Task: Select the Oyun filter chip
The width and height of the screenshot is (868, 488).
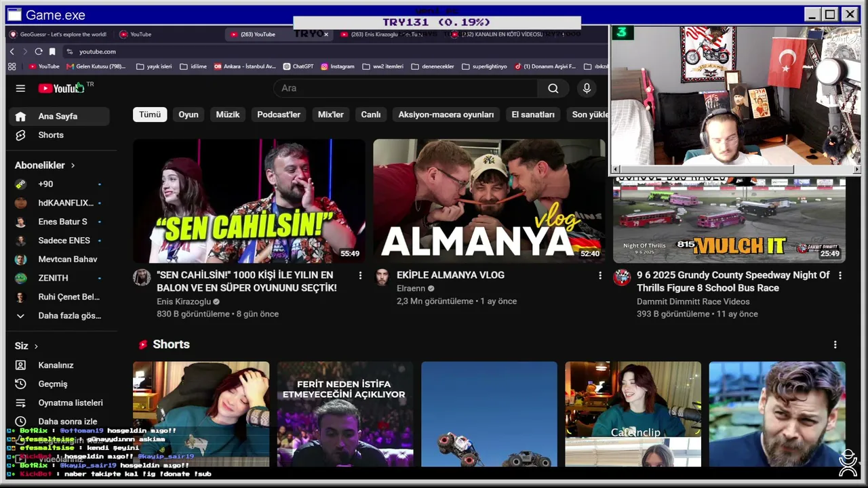Action: pos(189,115)
